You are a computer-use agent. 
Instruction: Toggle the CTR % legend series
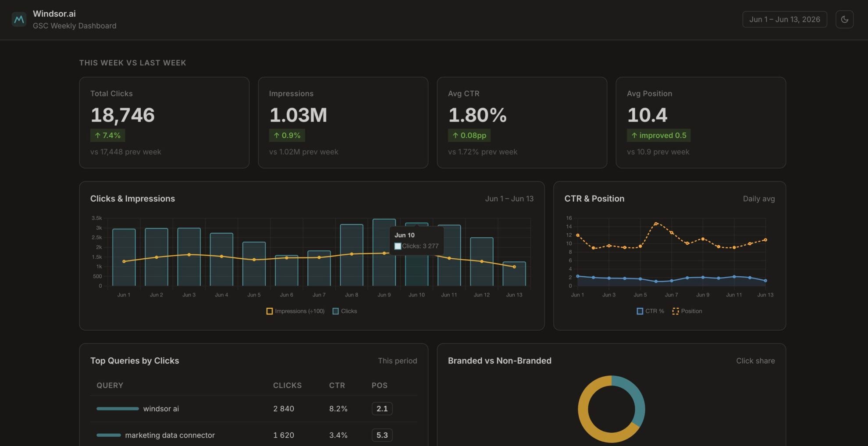(x=651, y=311)
